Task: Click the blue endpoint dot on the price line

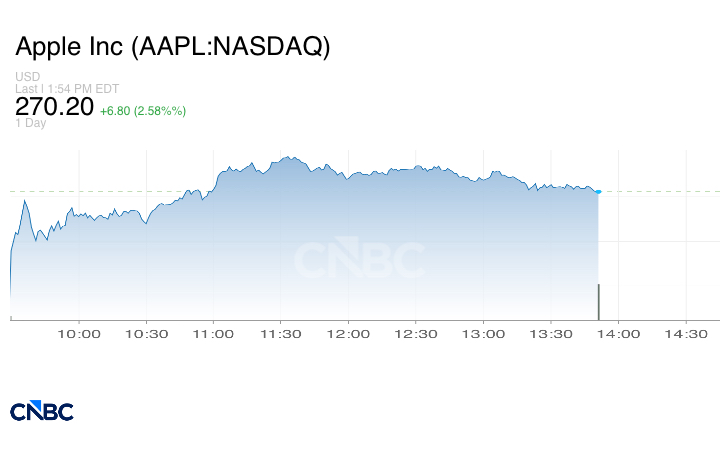Action: [x=598, y=191]
